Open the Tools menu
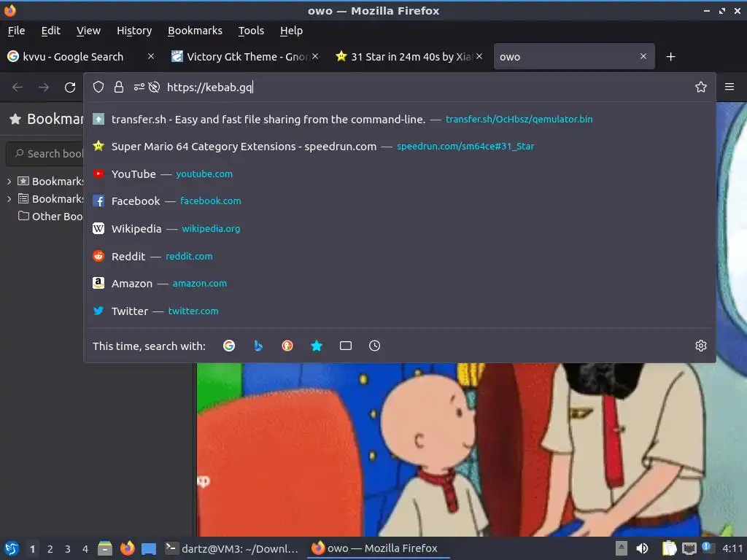The height and width of the screenshot is (560, 747). point(251,31)
